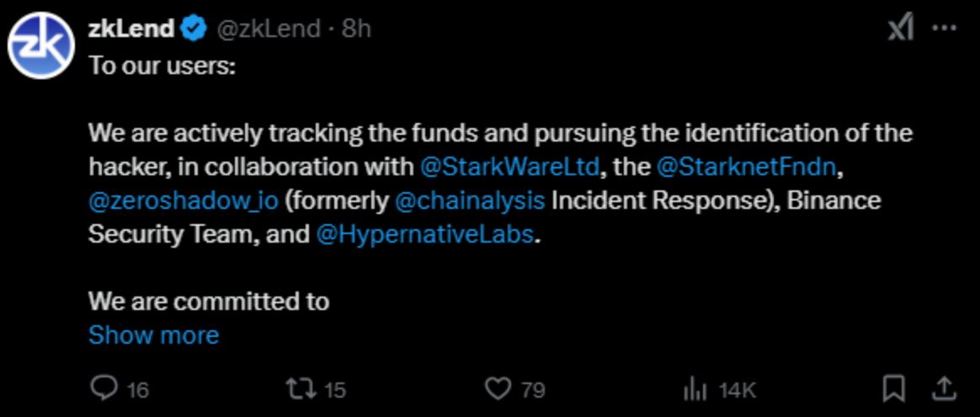This screenshot has height=417, width=980.
Task: Like the tweet with the heart icon
Action: 498,389
